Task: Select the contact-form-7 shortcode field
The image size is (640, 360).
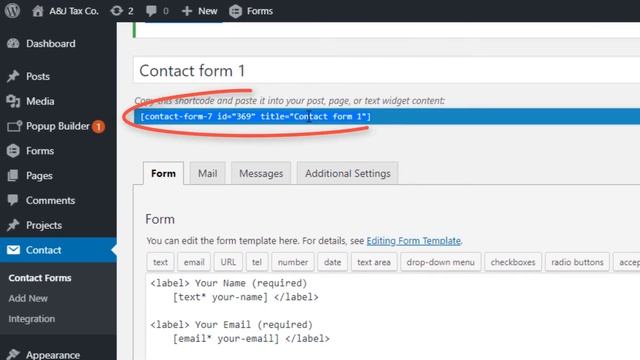Action: [x=387, y=116]
